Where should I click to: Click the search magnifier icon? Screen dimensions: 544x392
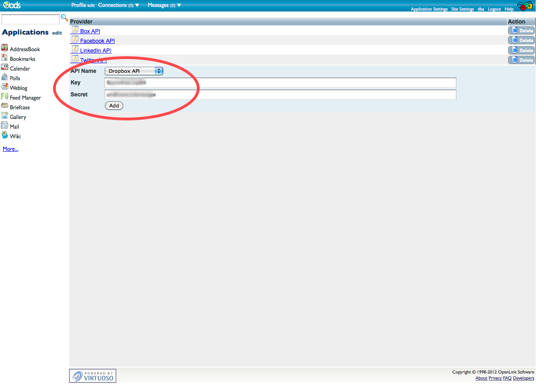(65, 18)
